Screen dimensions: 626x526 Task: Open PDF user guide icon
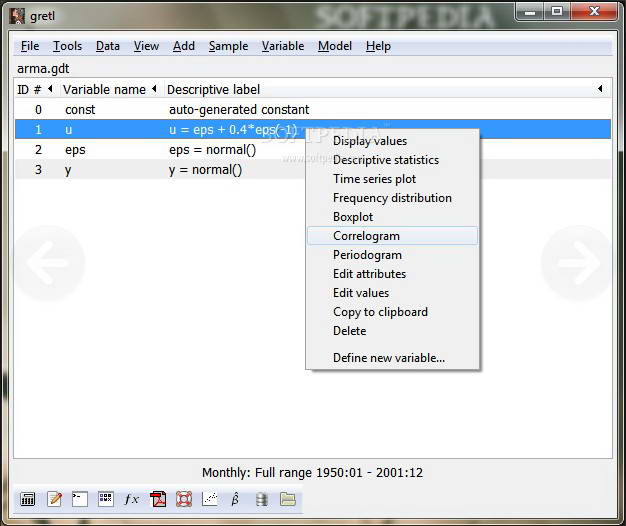click(158, 499)
